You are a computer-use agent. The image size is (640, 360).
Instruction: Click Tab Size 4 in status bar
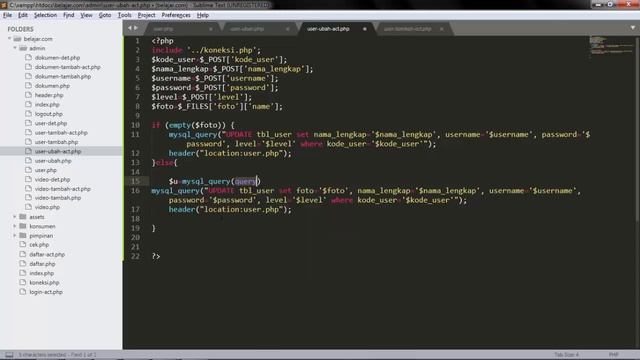point(566,355)
